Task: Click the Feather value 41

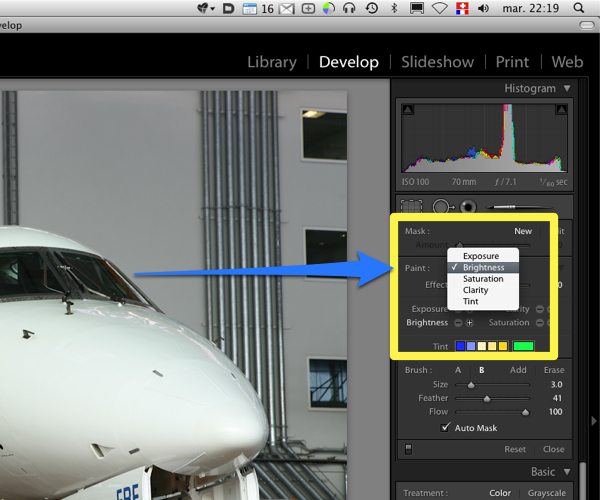Action: pos(557,398)
